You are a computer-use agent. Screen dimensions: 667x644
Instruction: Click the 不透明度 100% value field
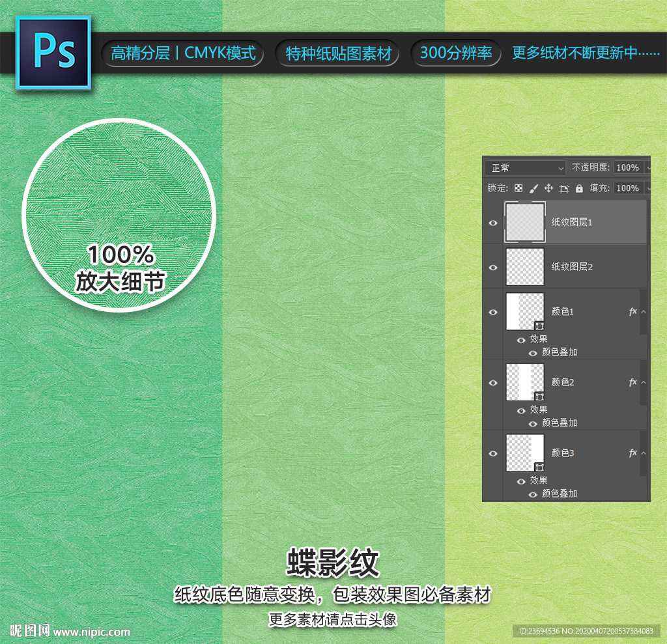click(x=629, y=167)
